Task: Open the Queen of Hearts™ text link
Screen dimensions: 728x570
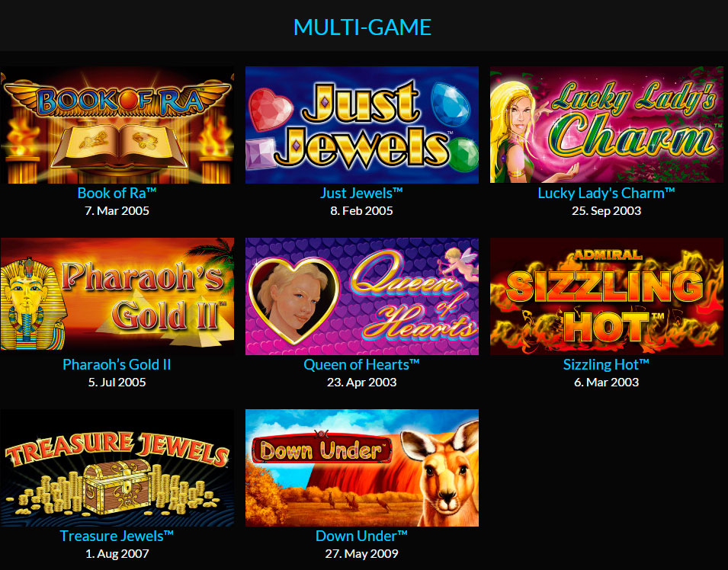Action: pos(361,365)
